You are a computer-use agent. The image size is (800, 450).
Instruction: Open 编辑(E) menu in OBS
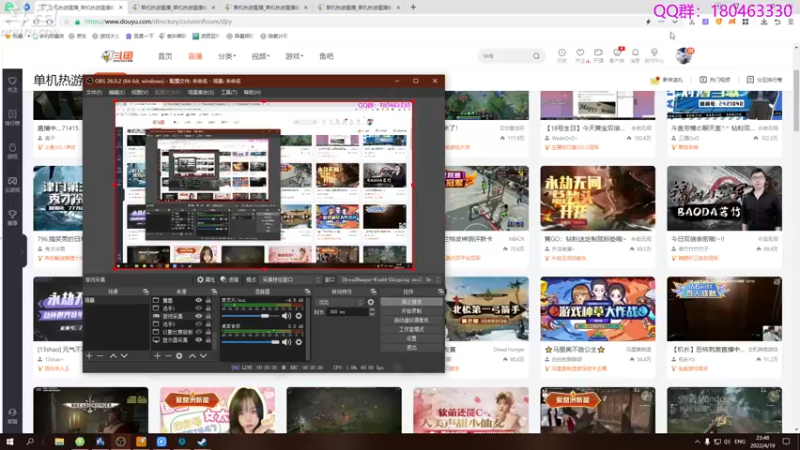117,92
